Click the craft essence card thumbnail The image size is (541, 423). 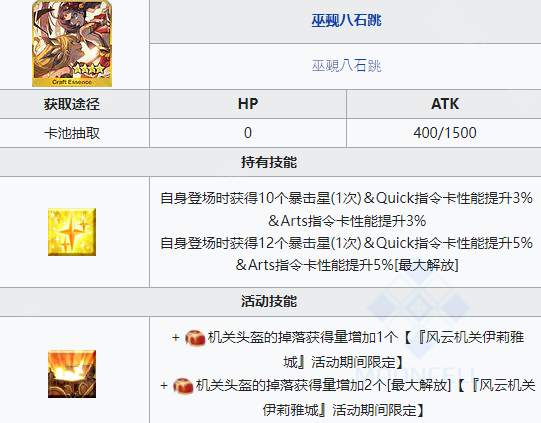click(x=72, y=43)
